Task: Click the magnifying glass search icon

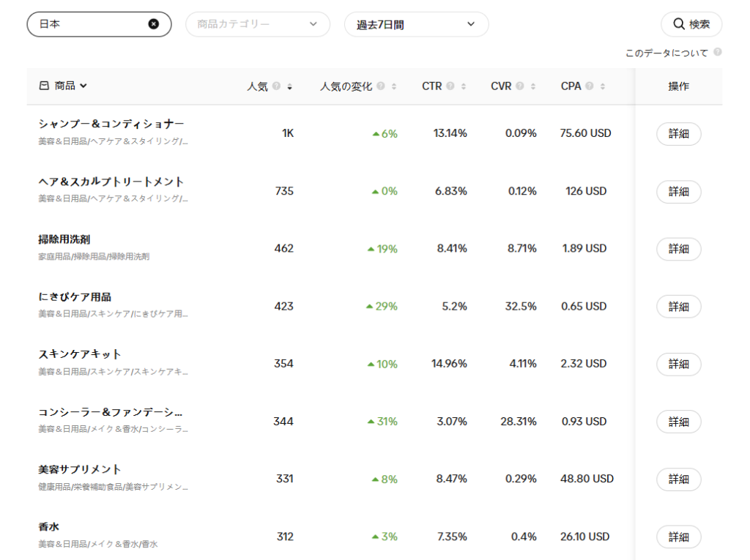Action: (x=678, y=23)
